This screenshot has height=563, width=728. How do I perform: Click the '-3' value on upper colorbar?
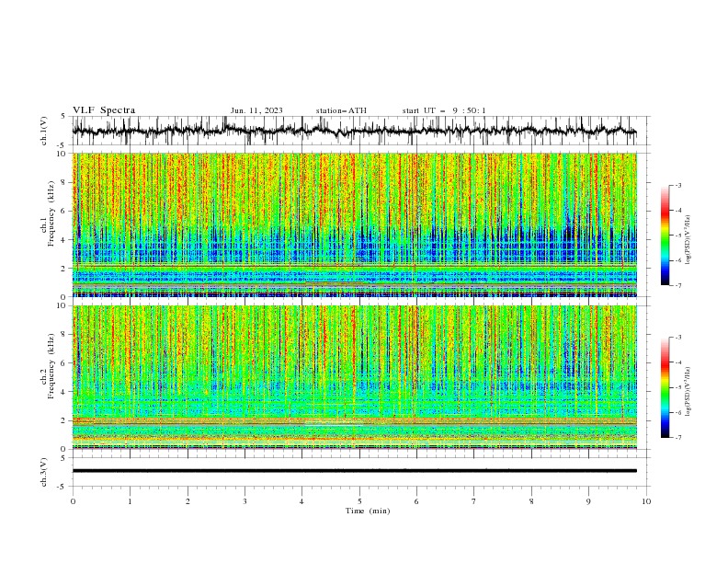[677, 185]
